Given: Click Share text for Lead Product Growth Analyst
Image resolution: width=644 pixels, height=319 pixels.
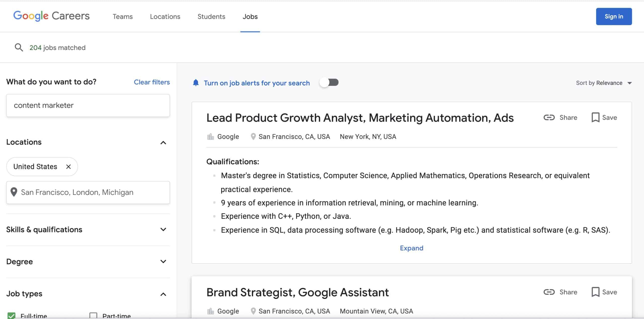Looking at the screenshot, I should [568, 117].
